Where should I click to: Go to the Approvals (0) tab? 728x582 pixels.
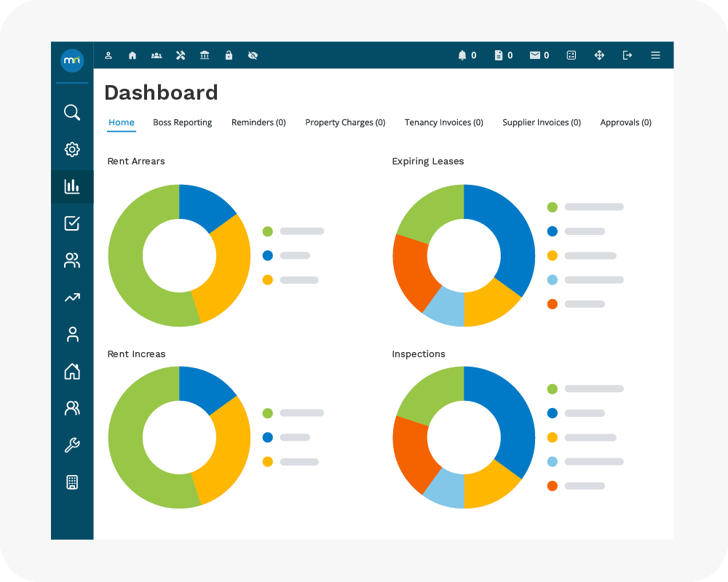coord(625,122)
